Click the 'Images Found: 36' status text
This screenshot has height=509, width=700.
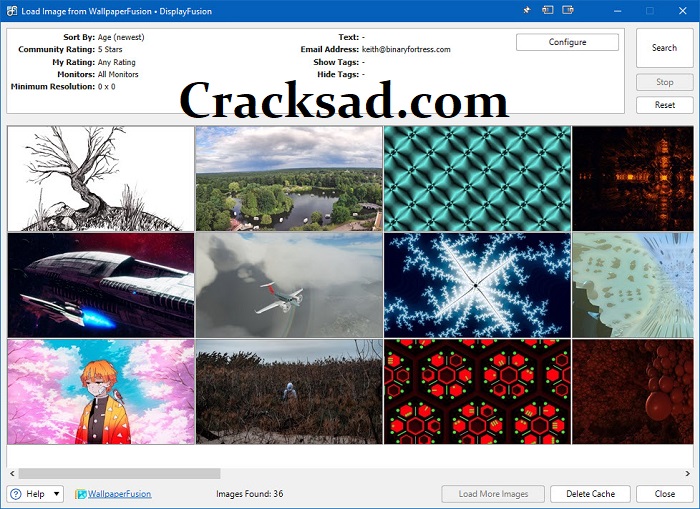[250, 494]
